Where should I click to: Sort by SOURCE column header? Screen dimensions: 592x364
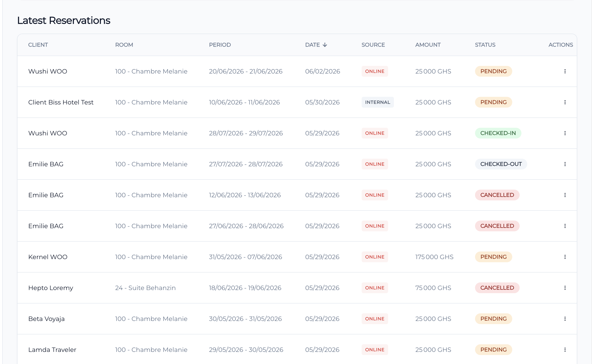click(x=373, y=45)
